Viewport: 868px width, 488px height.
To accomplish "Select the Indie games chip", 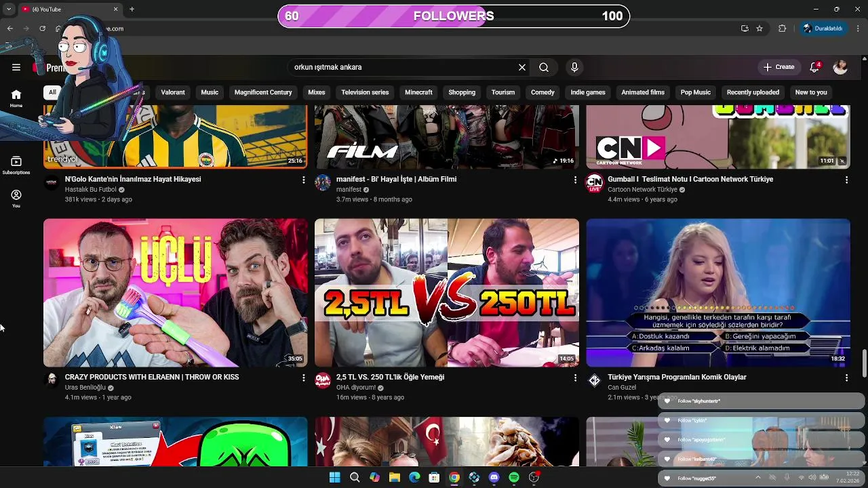I will coord(588,92).
